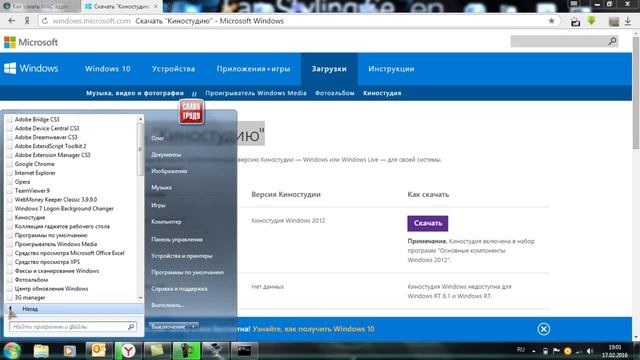Open the Фотоальбом subnav link
Image resolution: width=640 pixels, height=360 pixels.
[x=335, y=93]
